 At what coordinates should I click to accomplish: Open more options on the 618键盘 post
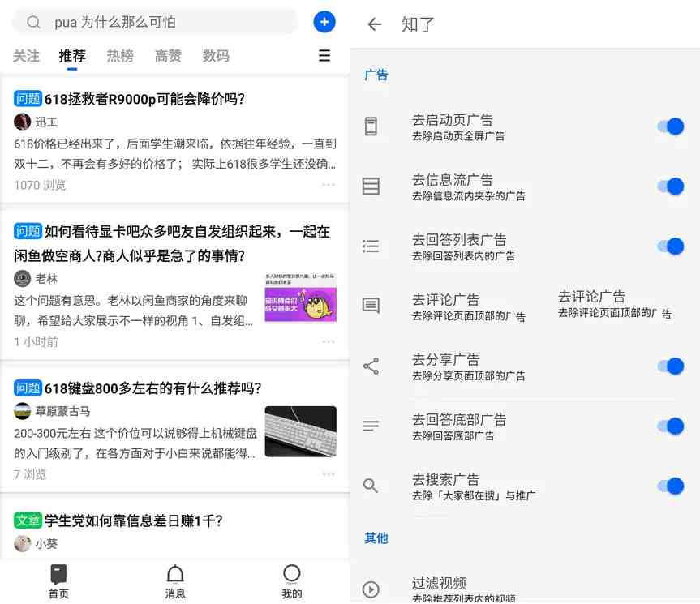(x=329, y=474)
